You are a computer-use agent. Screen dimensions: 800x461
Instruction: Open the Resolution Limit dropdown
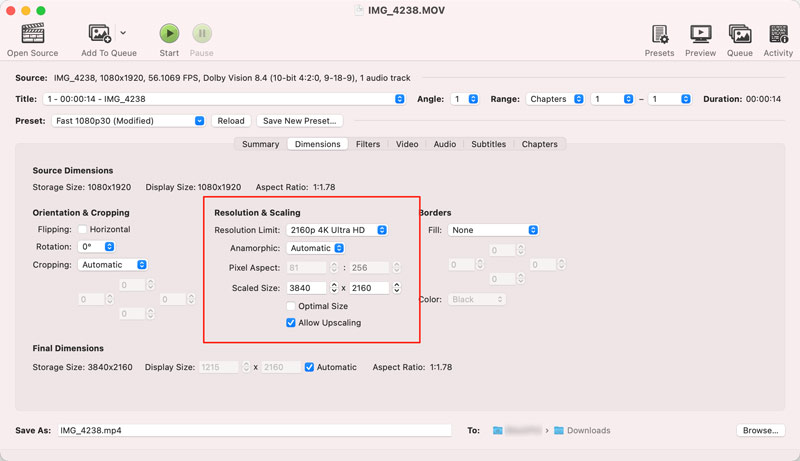tap(336, 230)
